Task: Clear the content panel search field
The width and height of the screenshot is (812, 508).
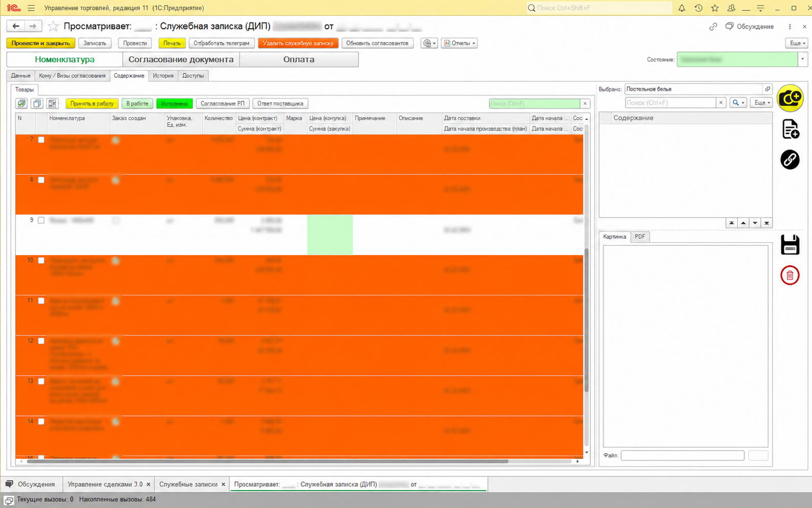Action: [721, 103]
